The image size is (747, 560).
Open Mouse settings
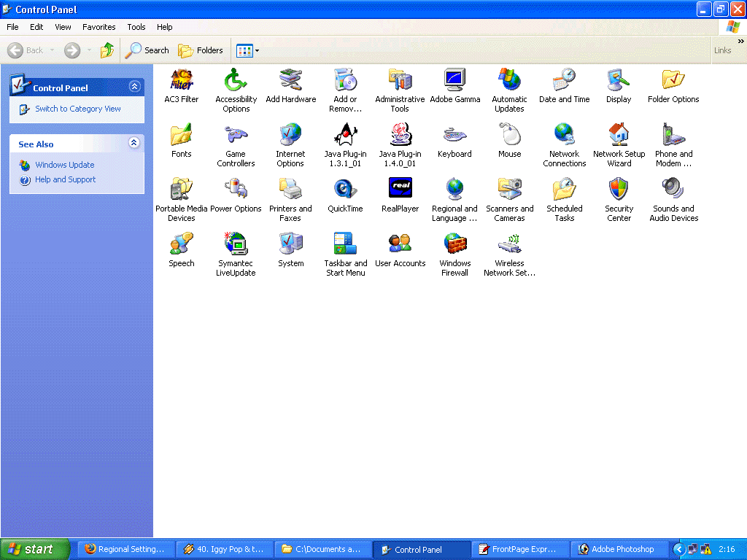pos(510,141)
